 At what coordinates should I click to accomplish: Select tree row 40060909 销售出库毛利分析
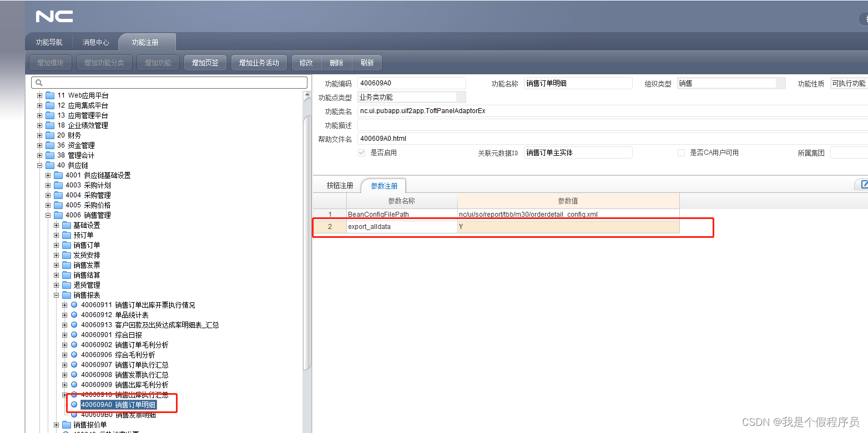click(x=124, y=385)
